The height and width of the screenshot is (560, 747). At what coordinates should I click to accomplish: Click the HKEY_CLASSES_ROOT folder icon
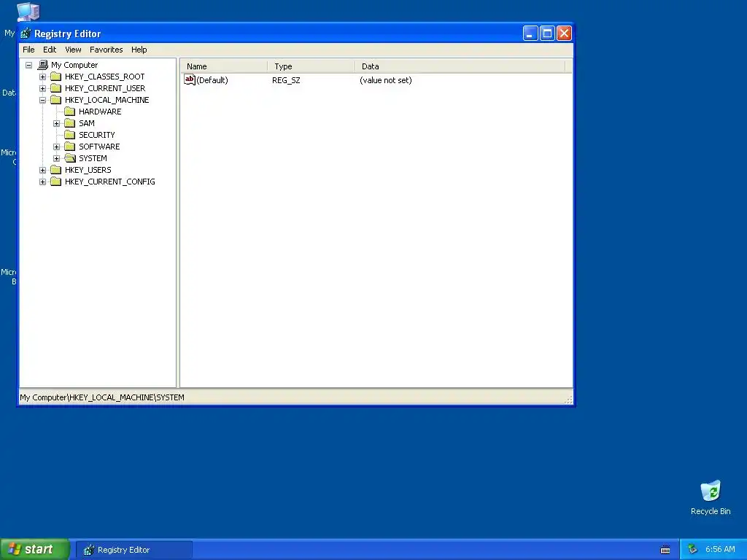coord(55,77)
